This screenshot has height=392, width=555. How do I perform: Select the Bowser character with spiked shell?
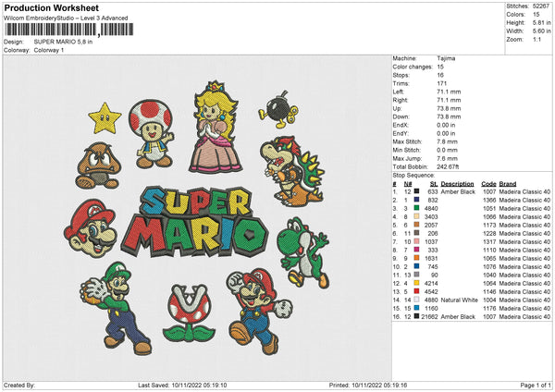click(292, 171)
